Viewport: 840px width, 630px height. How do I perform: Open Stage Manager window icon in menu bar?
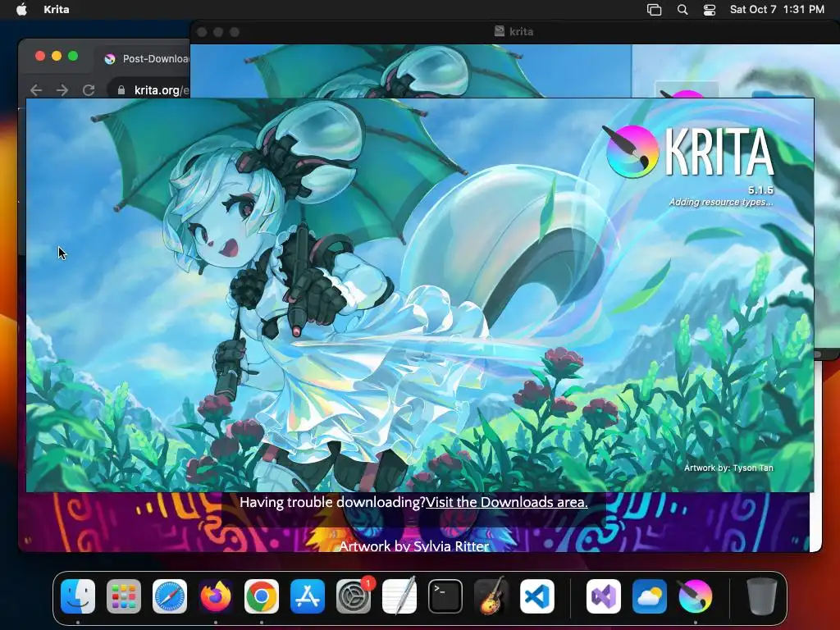(x=654, y=10)
